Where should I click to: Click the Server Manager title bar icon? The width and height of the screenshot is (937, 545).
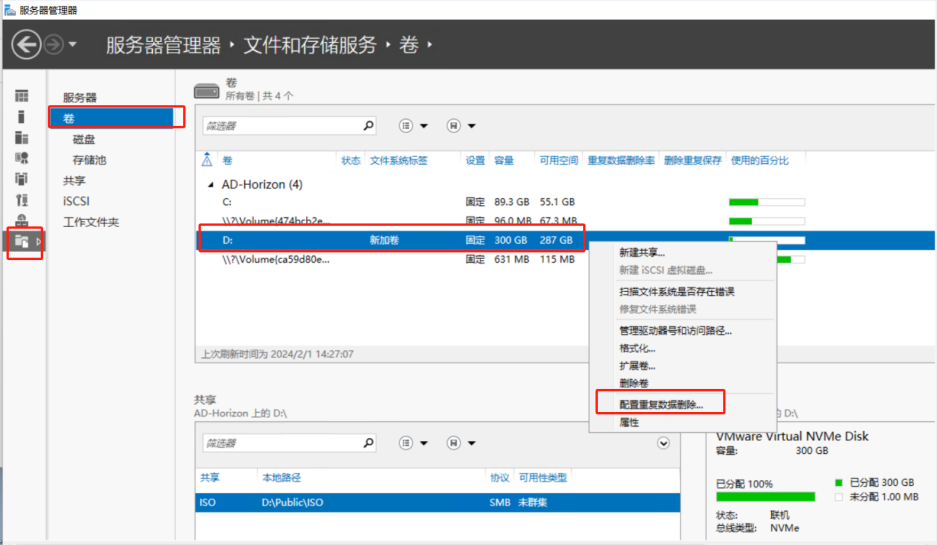10,10
